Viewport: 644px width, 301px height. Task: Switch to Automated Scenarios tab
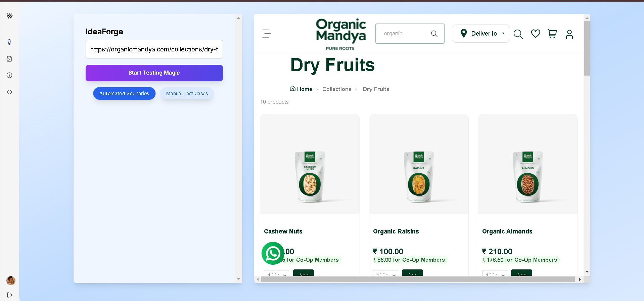click(124, 93)
